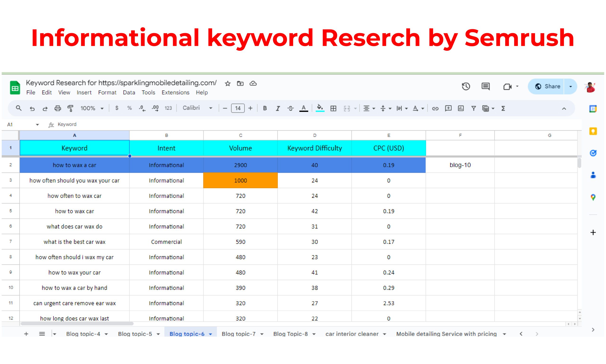Viewport: 606px width, 364px height.
Task: Toggle bold formatting
Action: click(x=265, y=108)
